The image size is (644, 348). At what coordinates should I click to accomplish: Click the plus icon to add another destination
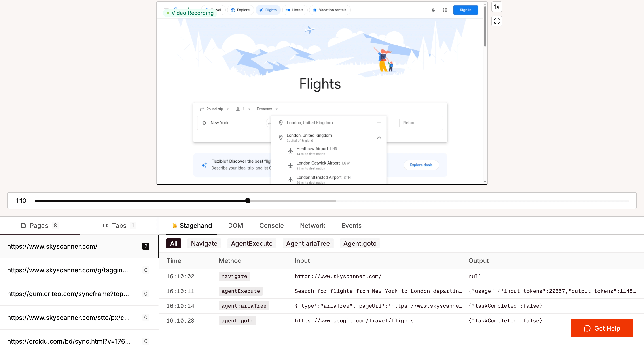[x=379, y=123]
